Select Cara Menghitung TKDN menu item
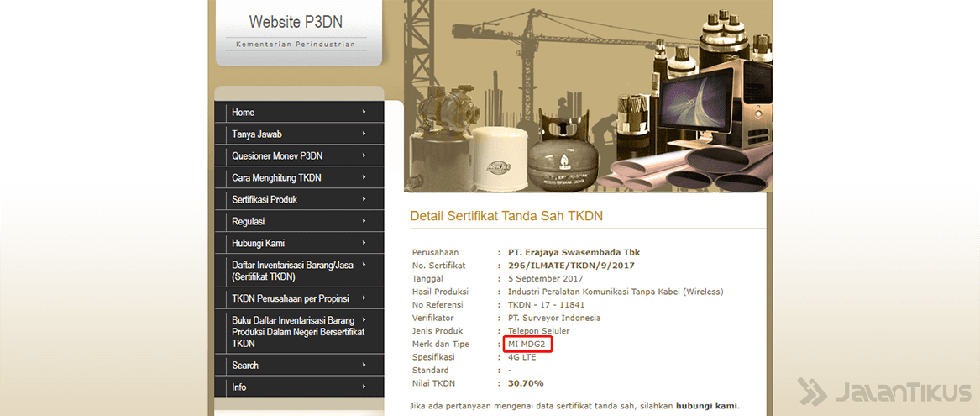 [299, 177]
